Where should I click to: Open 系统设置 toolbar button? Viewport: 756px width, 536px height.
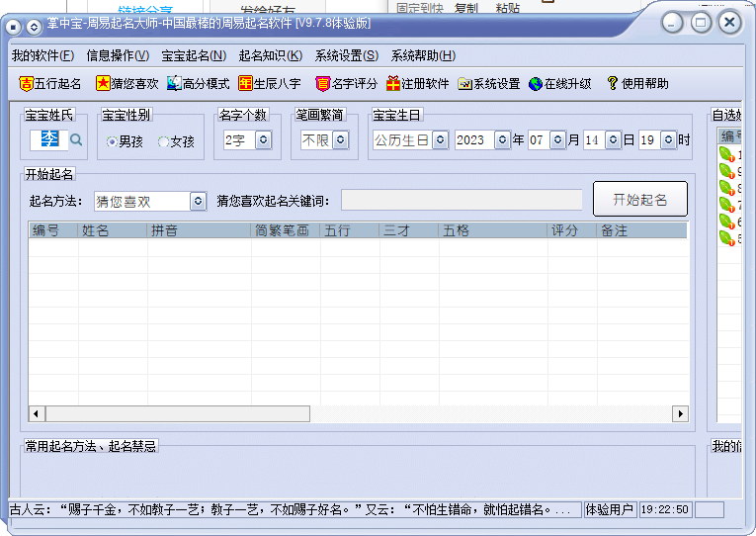[489, 84]
